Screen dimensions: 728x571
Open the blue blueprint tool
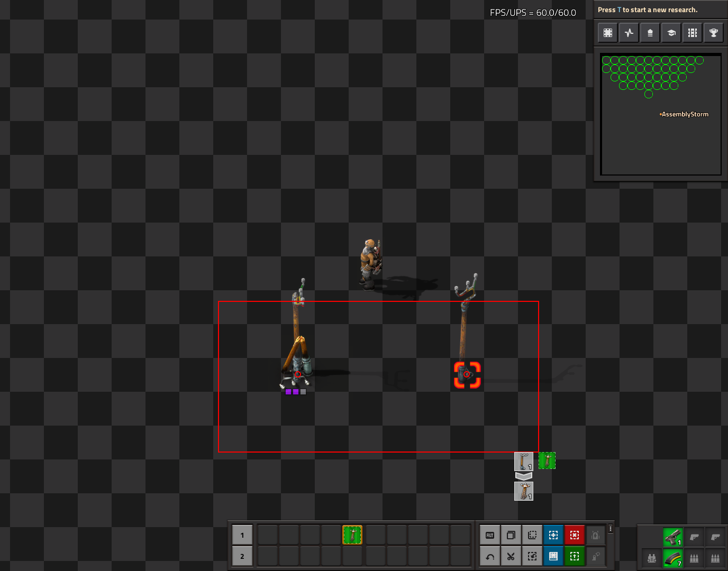click(x=553, y=535)
